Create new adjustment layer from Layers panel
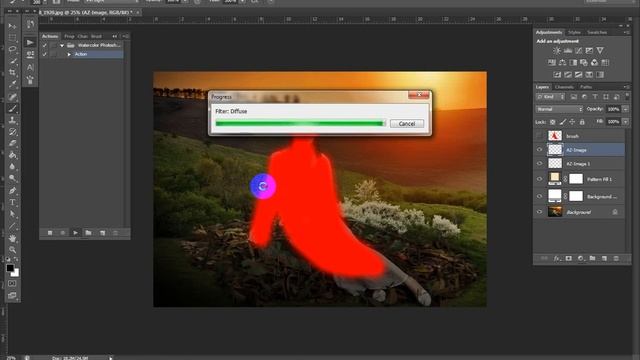Image resolution: width=640 pixels, height=360 pixels. [580, 258]
